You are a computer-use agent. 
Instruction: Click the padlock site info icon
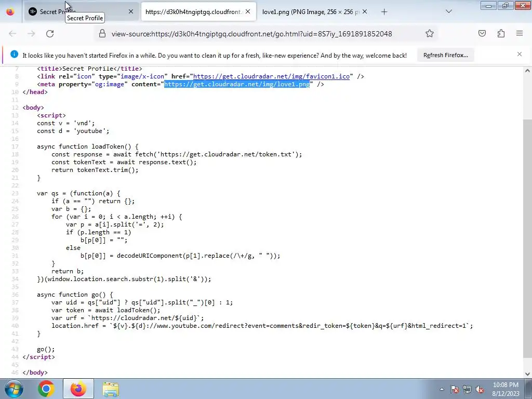(102, 33)
